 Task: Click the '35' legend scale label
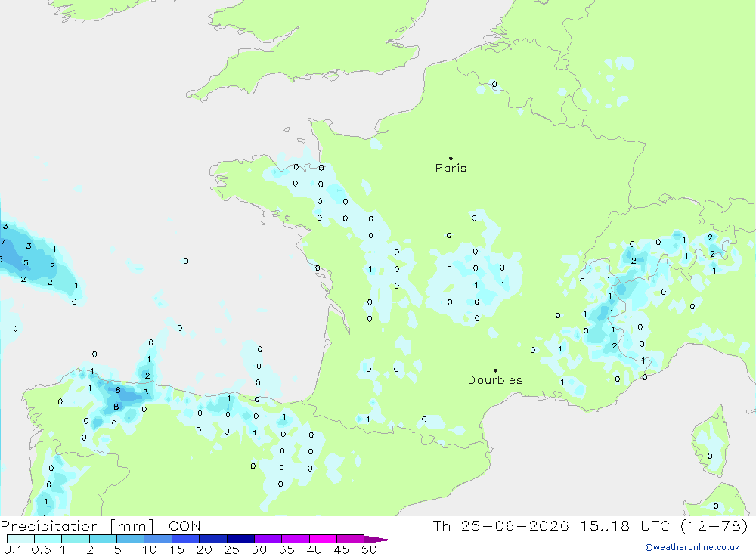(287, 549)
